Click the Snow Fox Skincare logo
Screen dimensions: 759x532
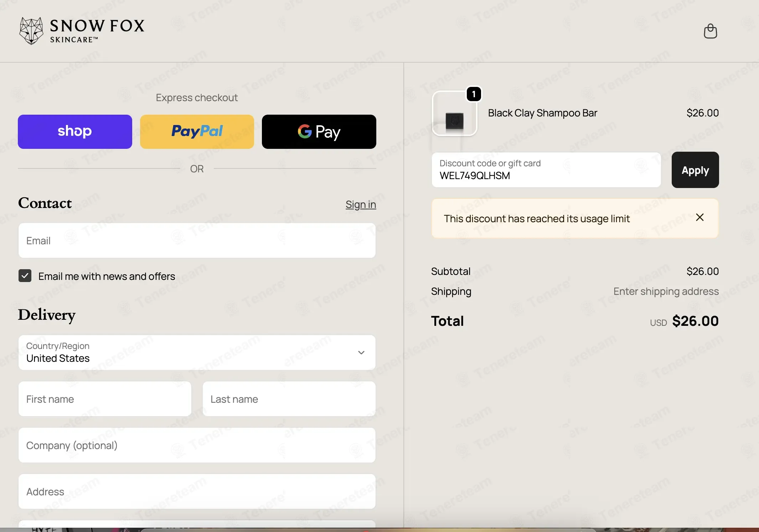click(x=82, y=31)
